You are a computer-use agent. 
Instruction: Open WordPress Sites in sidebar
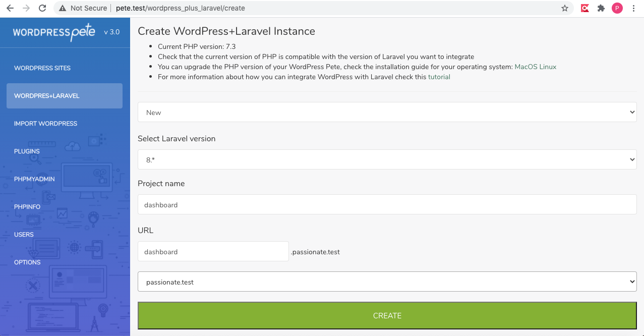(x=42, y=68)
